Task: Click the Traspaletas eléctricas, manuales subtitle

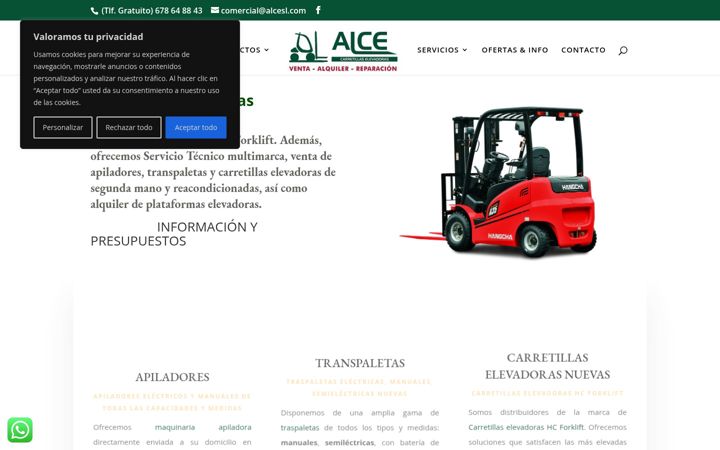Action: (x=360, y=388)
